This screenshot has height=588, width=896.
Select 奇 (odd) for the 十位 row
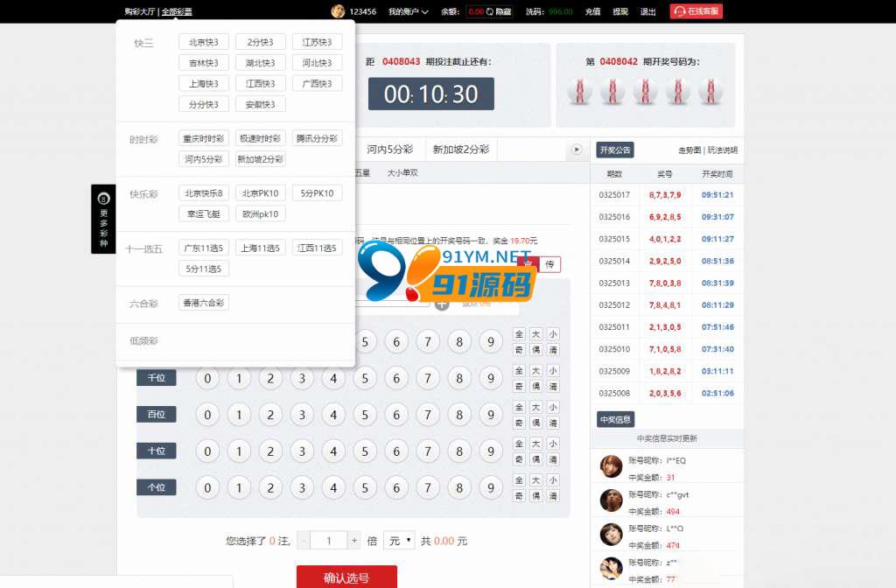(x=519, y=459)
